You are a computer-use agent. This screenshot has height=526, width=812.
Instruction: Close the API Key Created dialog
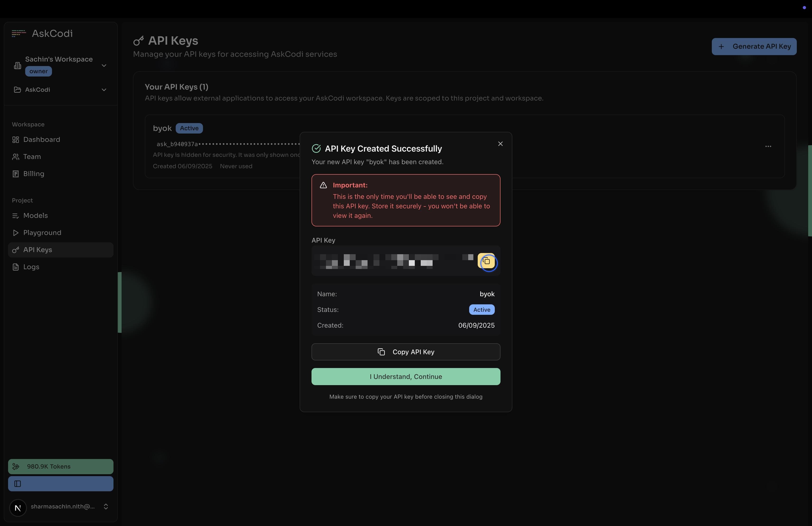pyautogui.click(x=500, y=144)
